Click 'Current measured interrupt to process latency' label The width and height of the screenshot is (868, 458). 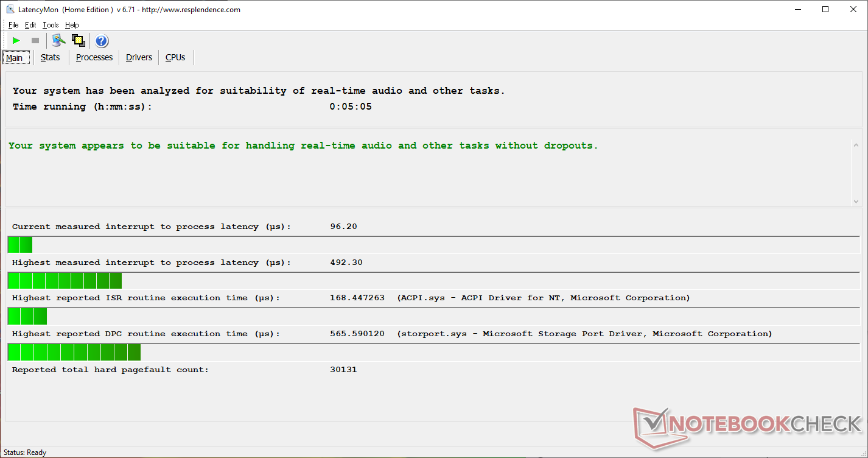tap(152, 227)
